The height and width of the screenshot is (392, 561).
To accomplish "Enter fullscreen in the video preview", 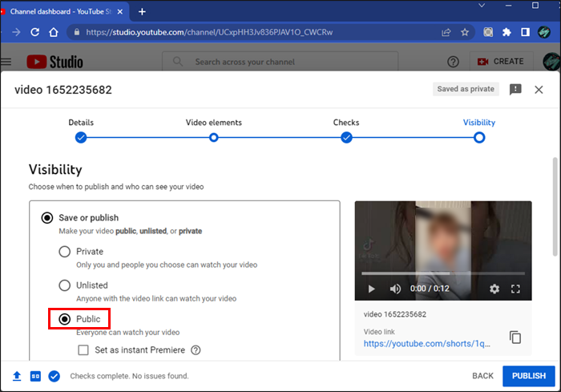I will (x=516, y=289).
